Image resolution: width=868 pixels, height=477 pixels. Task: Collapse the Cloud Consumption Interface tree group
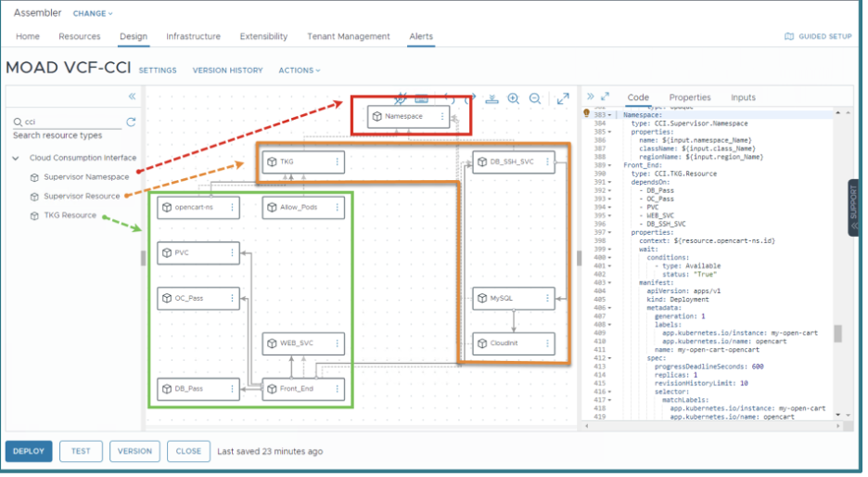click(16, 158)
